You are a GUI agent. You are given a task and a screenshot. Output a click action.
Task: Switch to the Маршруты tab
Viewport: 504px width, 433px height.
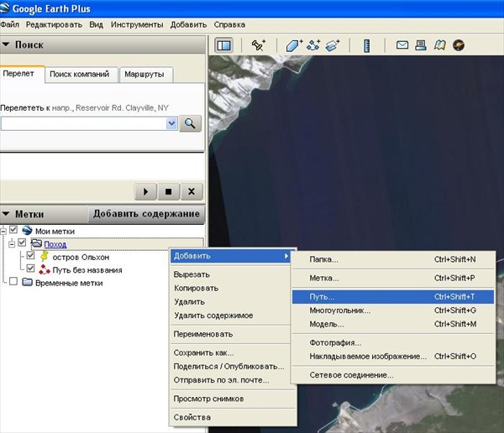point(144,74)
